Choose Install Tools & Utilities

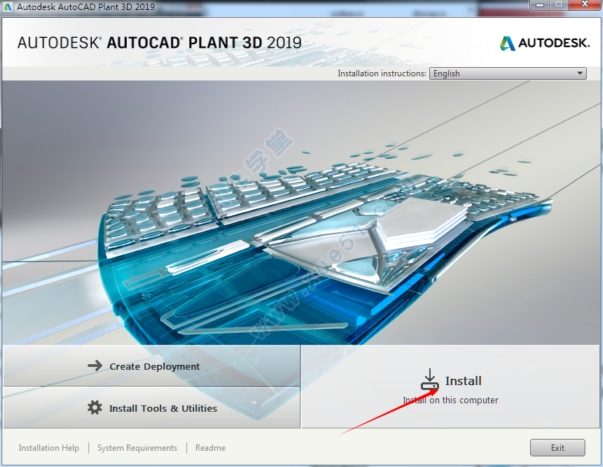pos(152,408)
